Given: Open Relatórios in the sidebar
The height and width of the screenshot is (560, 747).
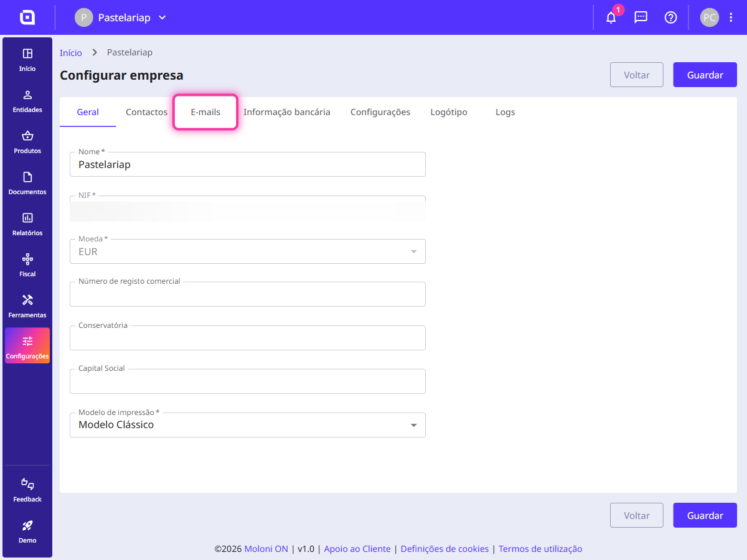Looking at the screenshot, I should click(x=27, y=224).
